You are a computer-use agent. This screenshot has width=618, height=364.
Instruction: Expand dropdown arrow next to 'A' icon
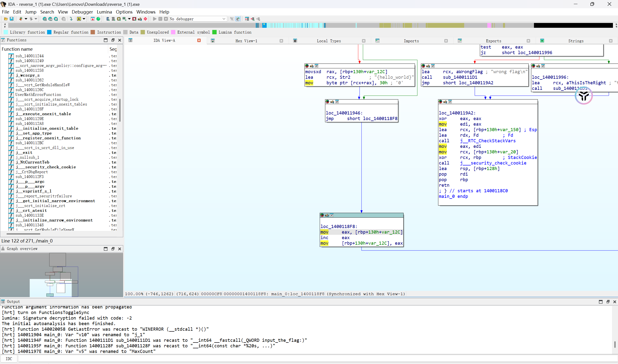tap(84, 19)
